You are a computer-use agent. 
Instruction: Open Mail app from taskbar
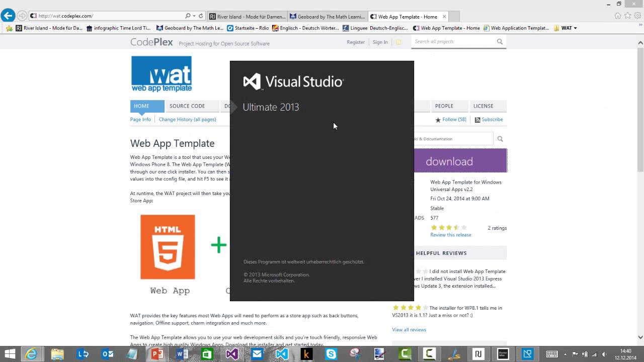(x=257, y=354)
